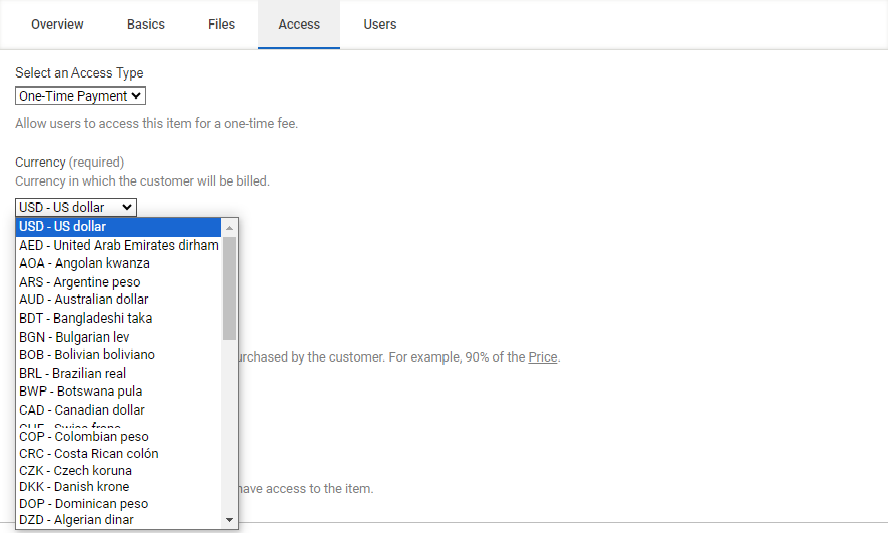Open the Overview tab
The image size is (888, 533).
57,24
